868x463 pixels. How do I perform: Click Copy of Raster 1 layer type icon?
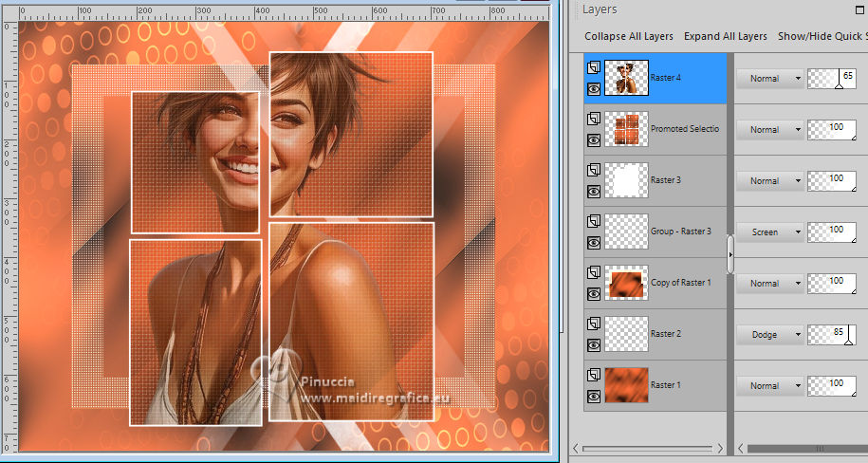click(x=594, y=272)
